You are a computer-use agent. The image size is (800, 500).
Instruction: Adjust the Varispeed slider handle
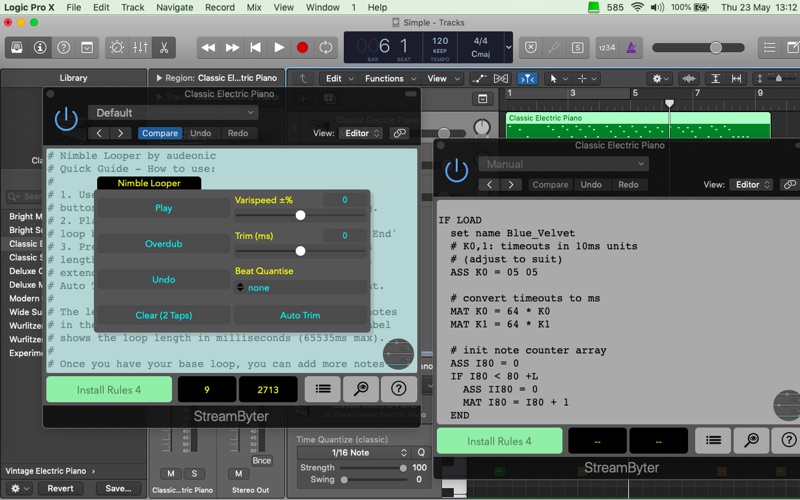click(300, 215)
